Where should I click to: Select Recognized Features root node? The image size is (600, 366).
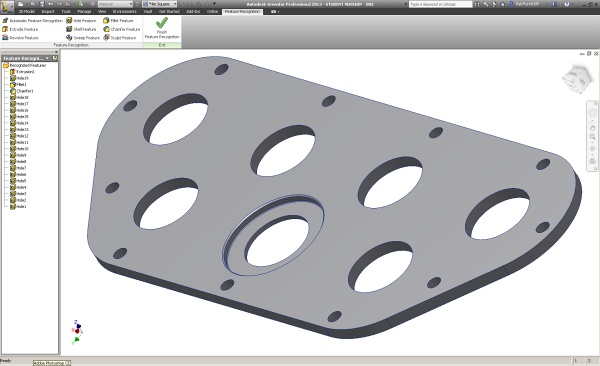[x=24, y=65]
